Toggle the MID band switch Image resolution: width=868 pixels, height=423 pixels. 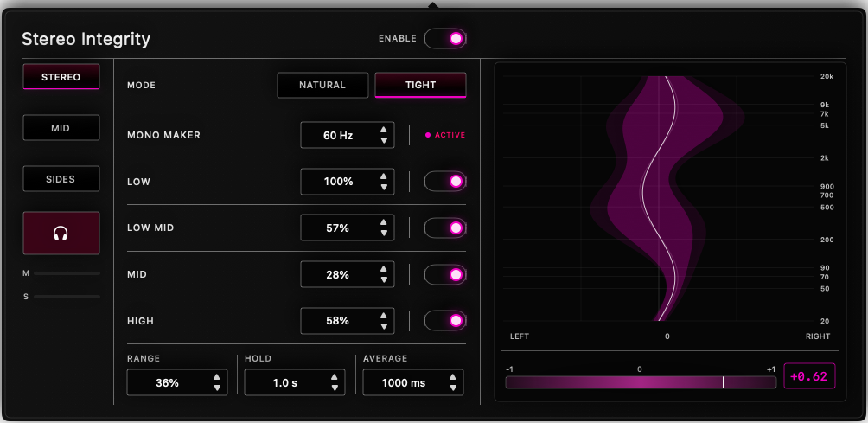point(445,274)
